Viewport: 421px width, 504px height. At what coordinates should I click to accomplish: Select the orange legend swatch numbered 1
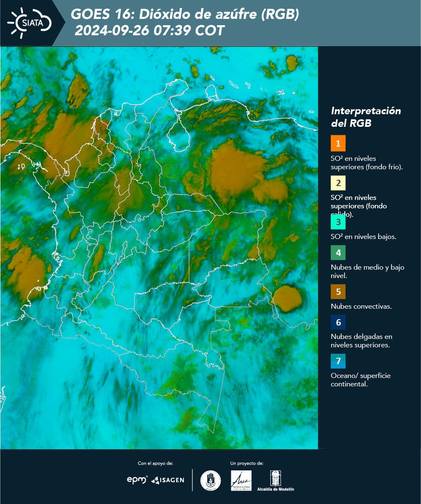click(x=338, y=143)
